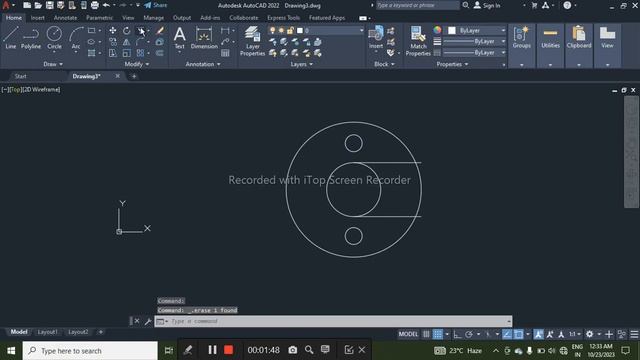The height and width of the screenshot is (360, 640).
Task: Open Layer Properties manager
Action: (253, 41)
